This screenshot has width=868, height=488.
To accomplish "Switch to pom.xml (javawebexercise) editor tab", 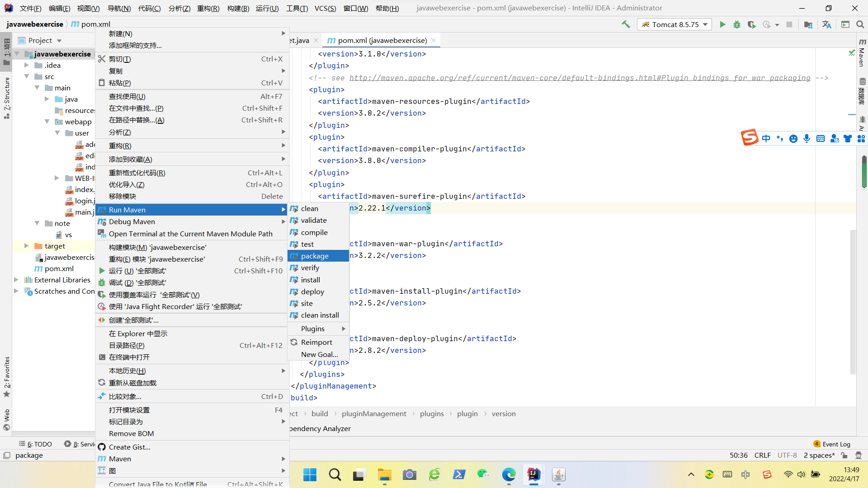I will tap(382, 40).
